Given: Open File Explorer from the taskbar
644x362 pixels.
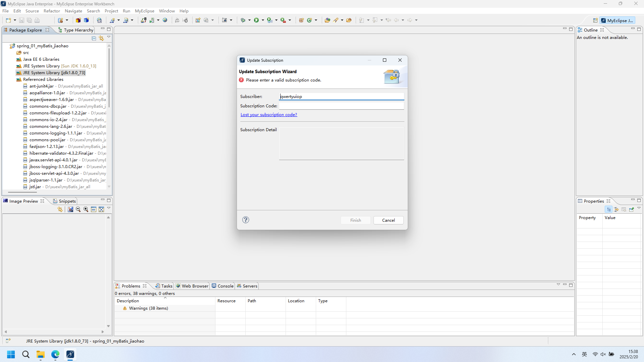Looking at the screenshot, I should point(41,354).
